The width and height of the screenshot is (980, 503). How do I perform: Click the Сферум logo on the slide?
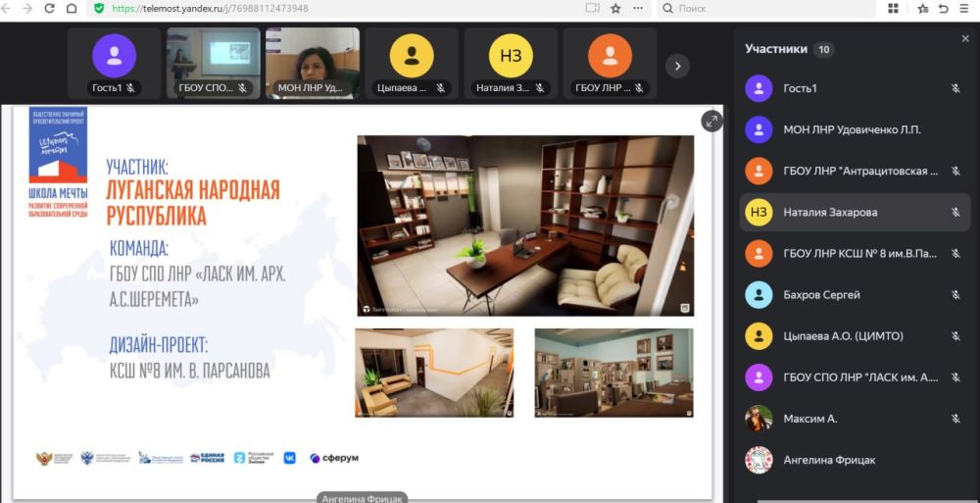pyautogui.click(x=334, y=459)
